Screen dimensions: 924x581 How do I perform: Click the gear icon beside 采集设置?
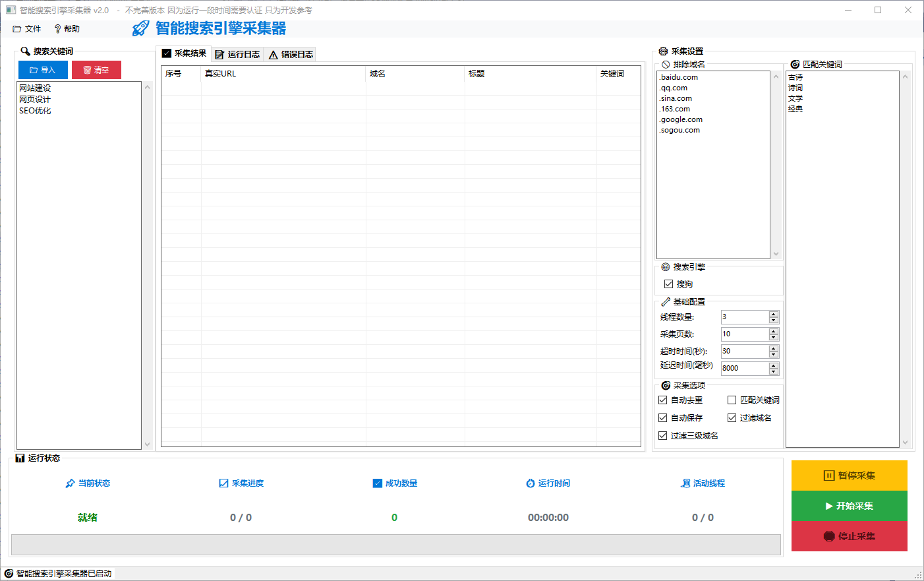coord(662,51)
